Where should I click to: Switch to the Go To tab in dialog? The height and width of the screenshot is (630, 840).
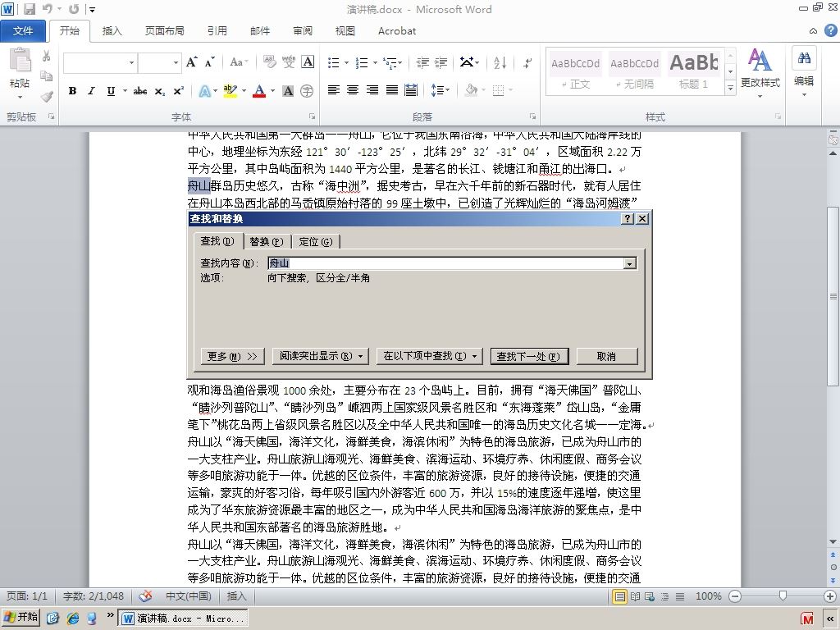[x=316, y=242]
